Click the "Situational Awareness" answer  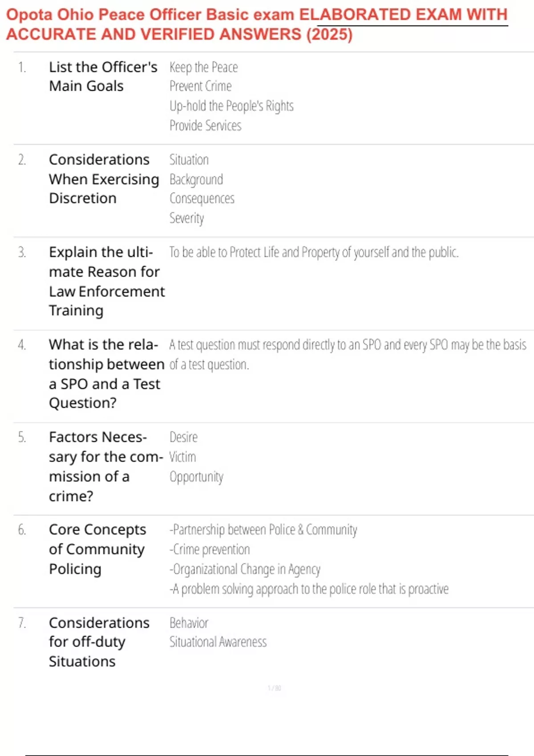[218, 642]
